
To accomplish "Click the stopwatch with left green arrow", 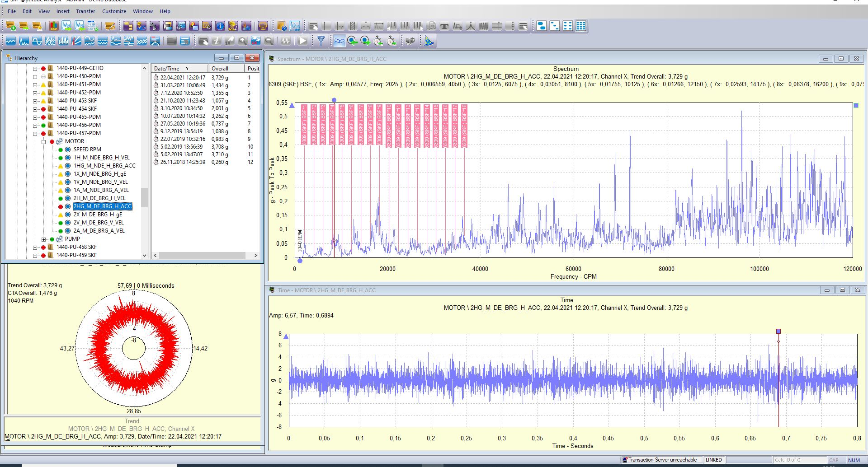I will click(x=378, y=41).
